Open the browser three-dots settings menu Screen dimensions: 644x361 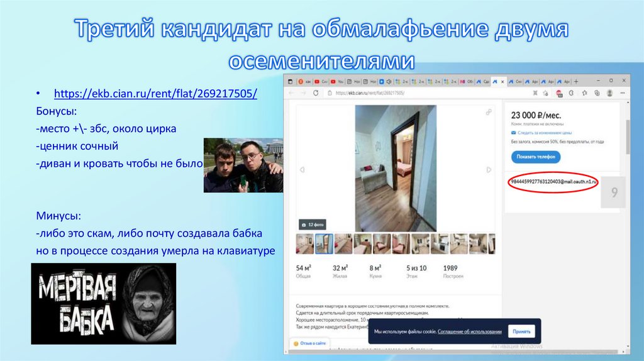tap(623, 93)
